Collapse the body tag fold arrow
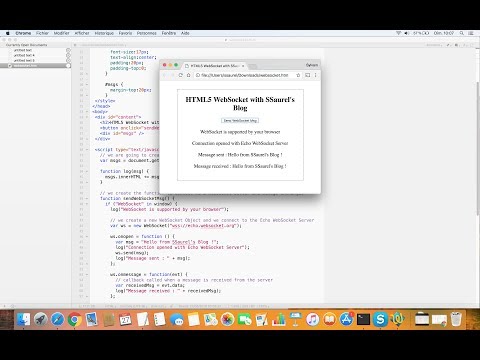The width and height of the screenshot is (480, 360). [87, 112]
